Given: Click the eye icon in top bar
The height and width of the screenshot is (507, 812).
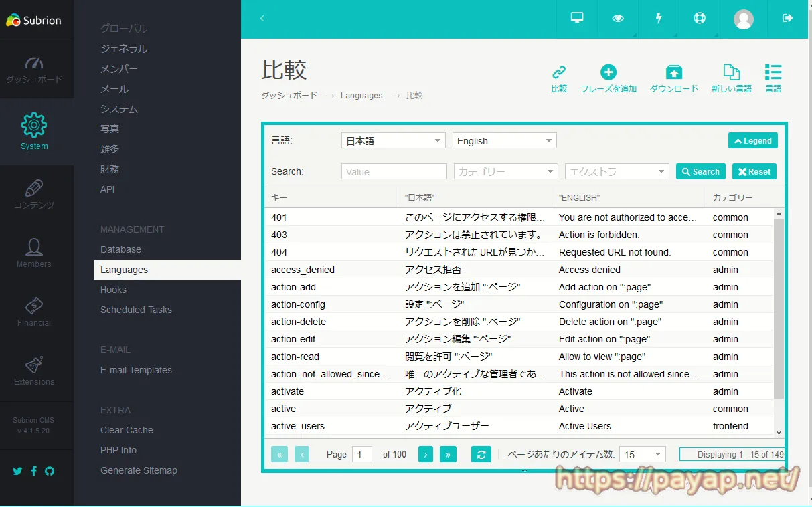Looking at the screenshot, I should tap(618, 19).
